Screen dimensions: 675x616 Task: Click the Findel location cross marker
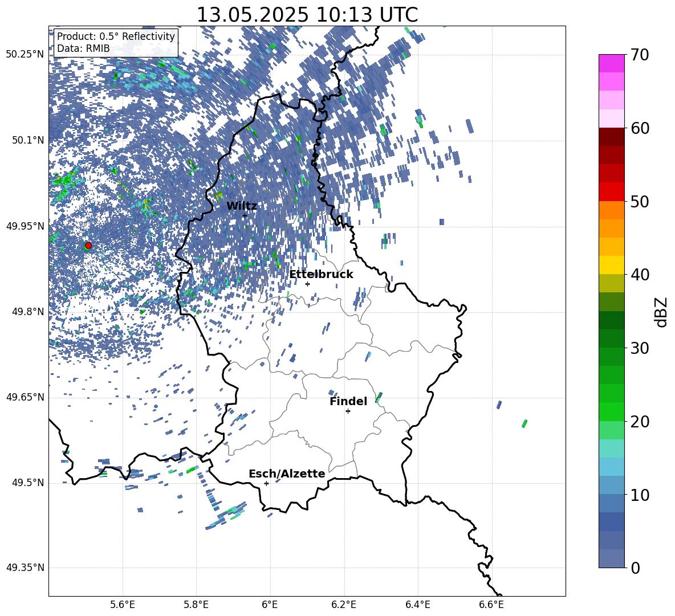click(348, 411)
